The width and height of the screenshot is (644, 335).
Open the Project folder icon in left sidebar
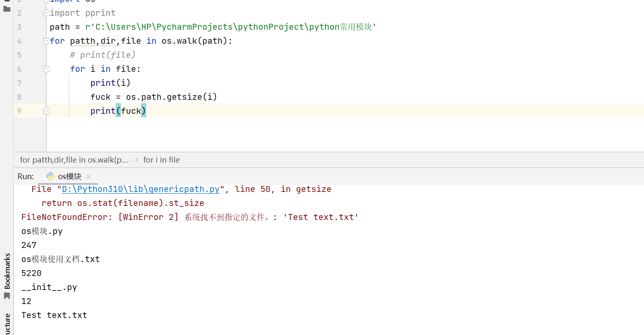tap(7, 8)
